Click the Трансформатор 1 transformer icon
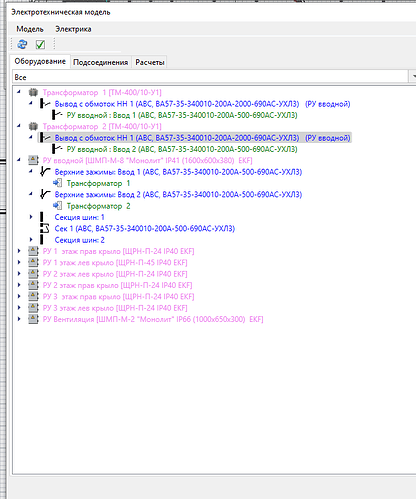Image resolution: width=416 pixels, height=499 pixels. point(33,92)
